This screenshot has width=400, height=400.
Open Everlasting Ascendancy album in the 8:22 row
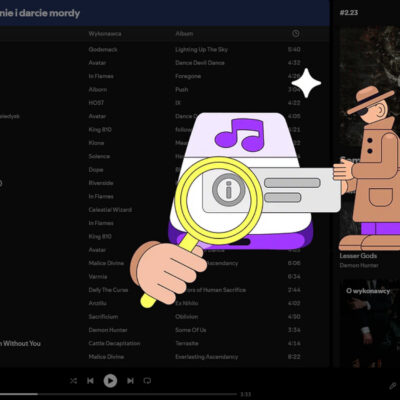point(207,357)
